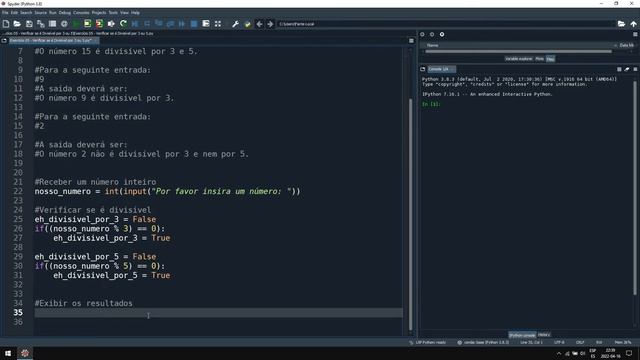640x360 pixels.
Task: Click the '#Exibir os resultados' comment line
Action: 84,303
